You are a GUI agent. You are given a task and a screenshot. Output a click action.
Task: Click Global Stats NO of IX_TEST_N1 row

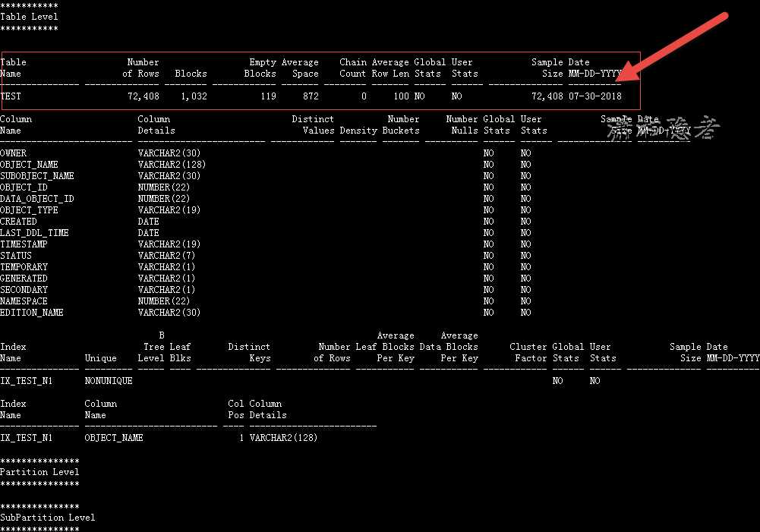click(x=558, y=381)
